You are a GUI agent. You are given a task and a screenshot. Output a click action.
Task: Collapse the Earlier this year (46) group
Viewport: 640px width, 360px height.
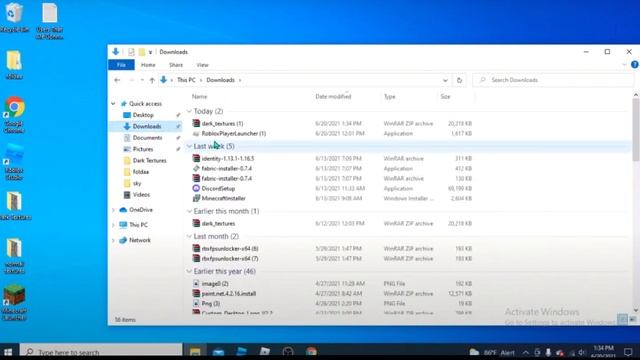coord(189,271)
